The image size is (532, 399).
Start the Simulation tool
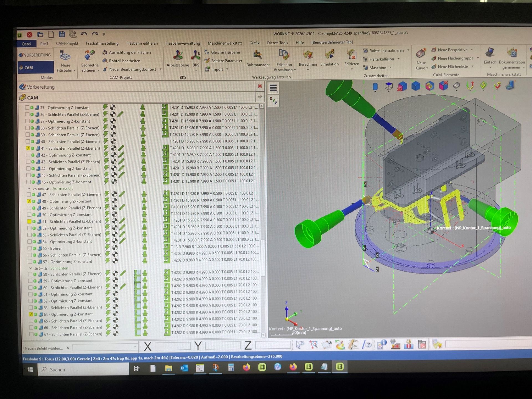coord(329,58)
